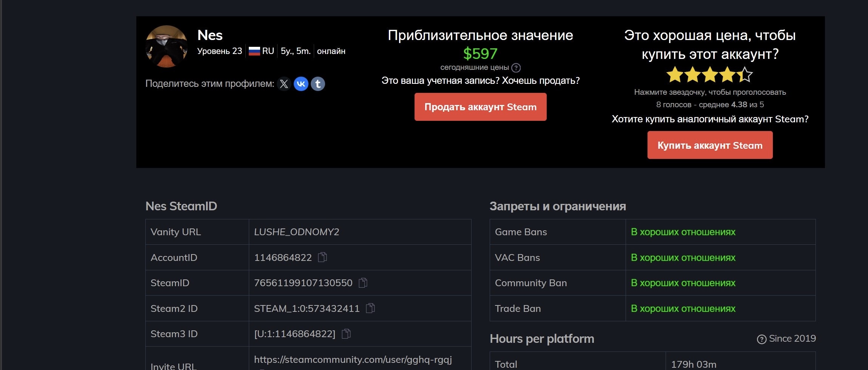This screenshot has width=868, height=370.
Task: Click the question mark icon beside Since 2019
Action: pos(762,339)
